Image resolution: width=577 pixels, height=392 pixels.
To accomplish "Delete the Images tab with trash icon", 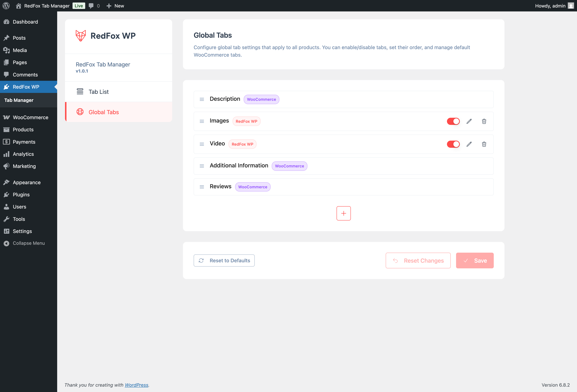I will pos(484,121).
